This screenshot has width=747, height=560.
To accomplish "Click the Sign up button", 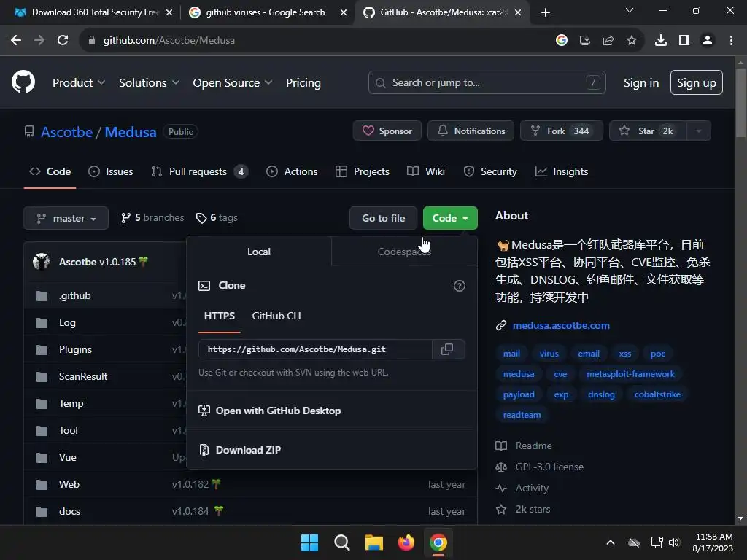I will tap(697, 82).
